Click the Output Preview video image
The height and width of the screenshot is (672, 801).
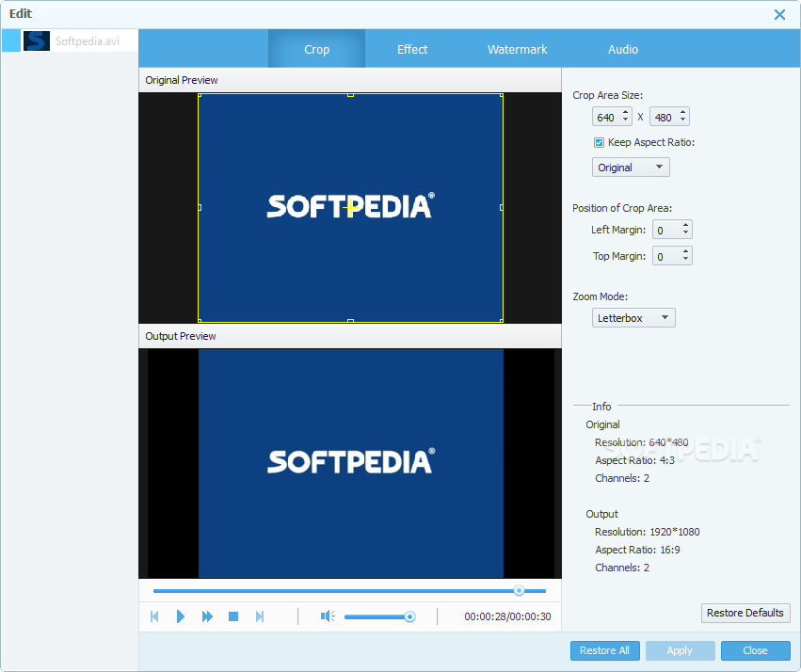[350, 464]
